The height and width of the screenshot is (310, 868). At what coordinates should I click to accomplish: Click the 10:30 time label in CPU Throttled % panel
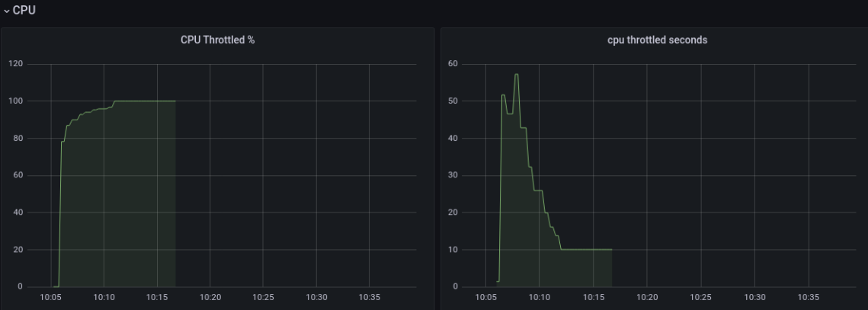coord(316,297)
